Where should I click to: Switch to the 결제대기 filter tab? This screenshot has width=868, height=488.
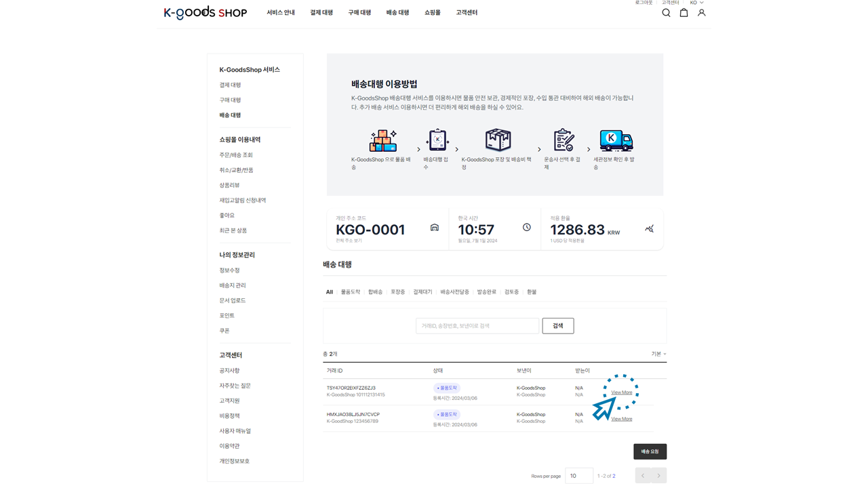pos(422,292)
